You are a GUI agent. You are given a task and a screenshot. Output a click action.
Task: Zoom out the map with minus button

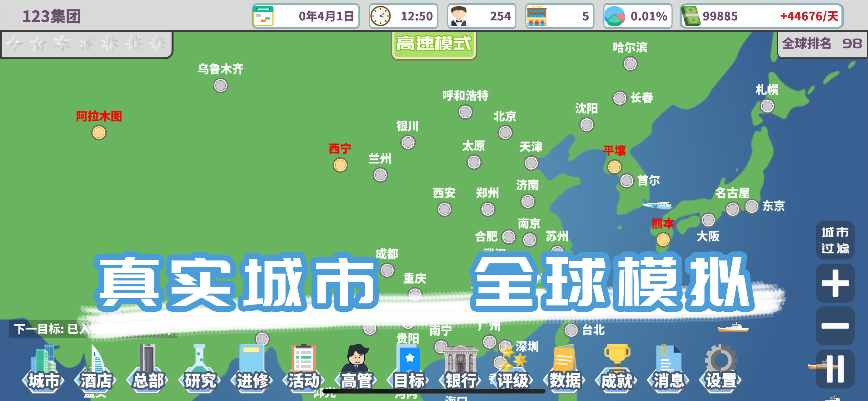tap(835, 326)
